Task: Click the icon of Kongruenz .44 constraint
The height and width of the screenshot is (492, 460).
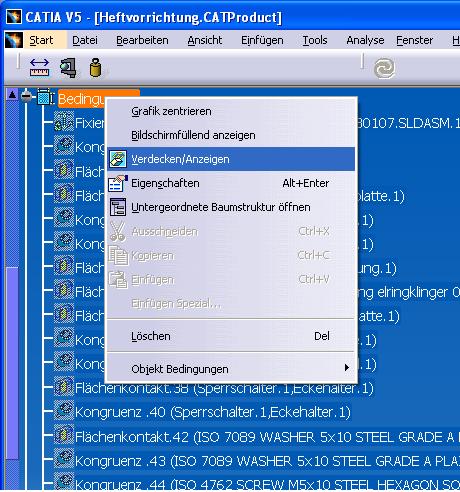Action: point(63,482)
